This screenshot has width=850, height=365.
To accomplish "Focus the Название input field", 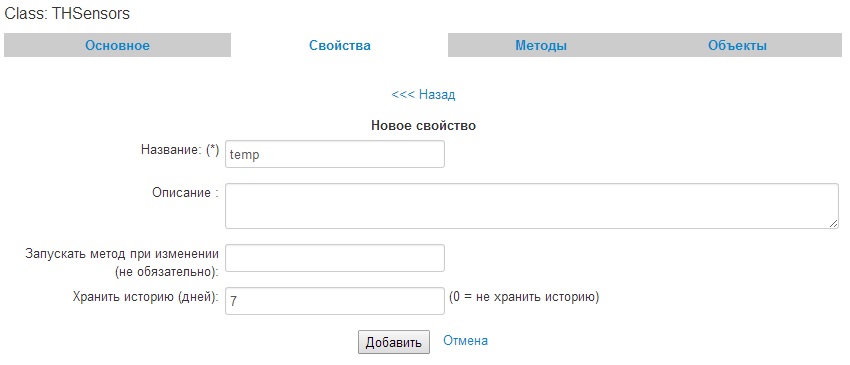I will [x=335, y=154].
